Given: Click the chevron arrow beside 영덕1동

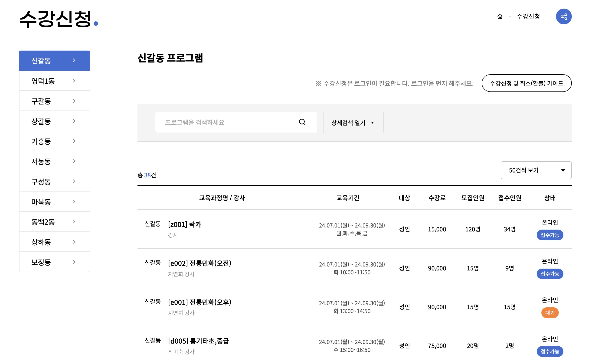Looking at the screenshot, I should (74, 81).
